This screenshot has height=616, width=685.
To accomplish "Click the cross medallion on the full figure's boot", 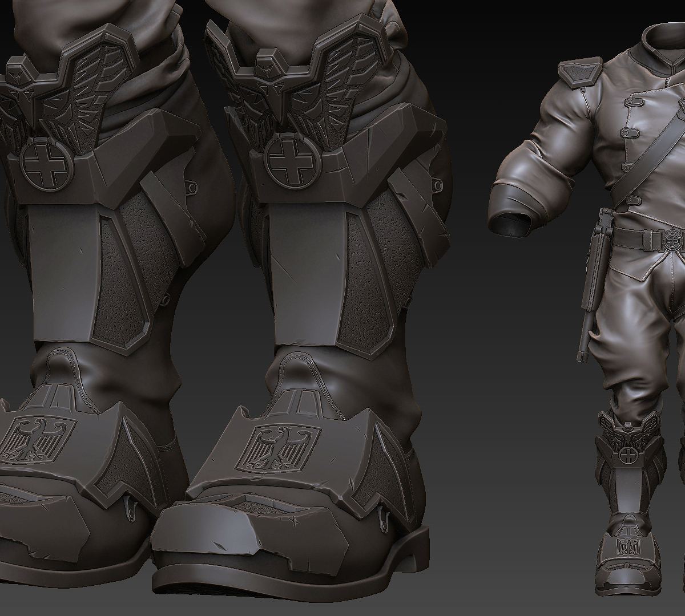I will click(x=627, y=455).
